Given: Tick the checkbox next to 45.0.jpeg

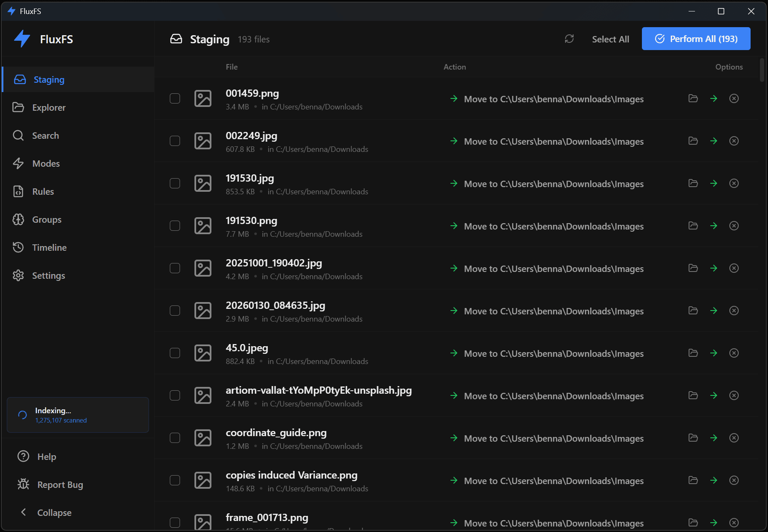Looking at the screenshot, I should [175, 353].
